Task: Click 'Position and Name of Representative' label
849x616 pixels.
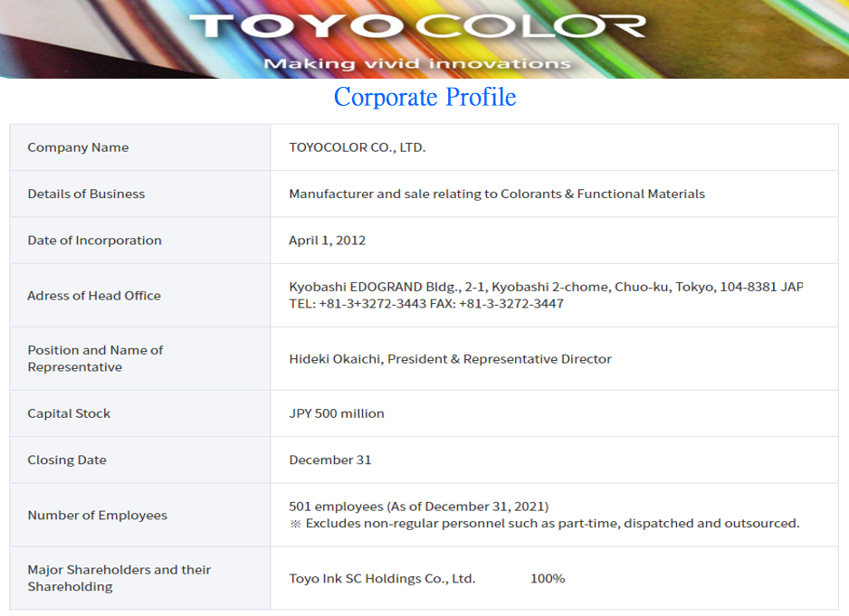Action: click(x=95, y=358)
